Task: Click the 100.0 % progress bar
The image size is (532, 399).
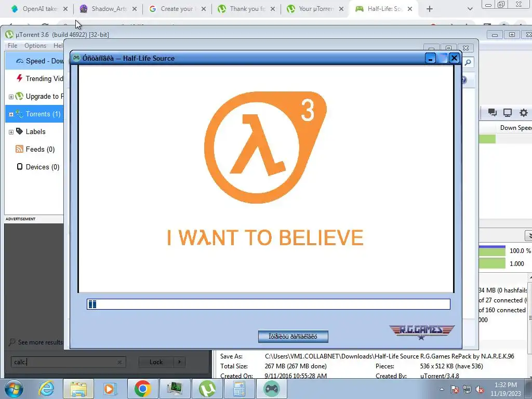Action: pyautogui.click(x=493, y=251)
